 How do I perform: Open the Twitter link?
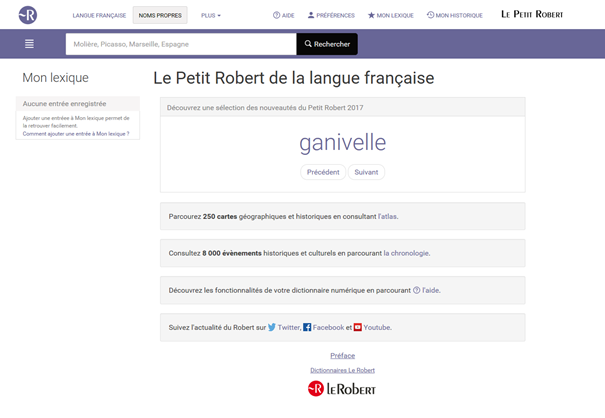[x=289, y=327]
